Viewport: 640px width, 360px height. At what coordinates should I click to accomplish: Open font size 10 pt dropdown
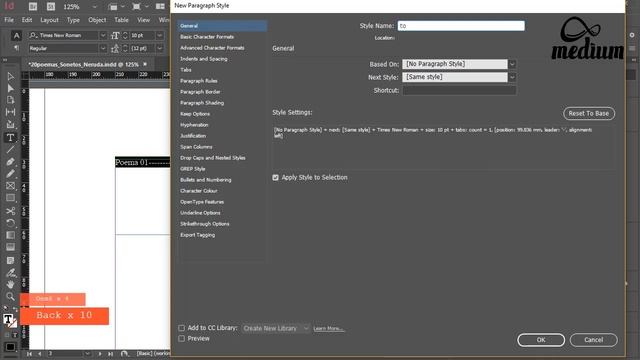click(x=160, y=36)
